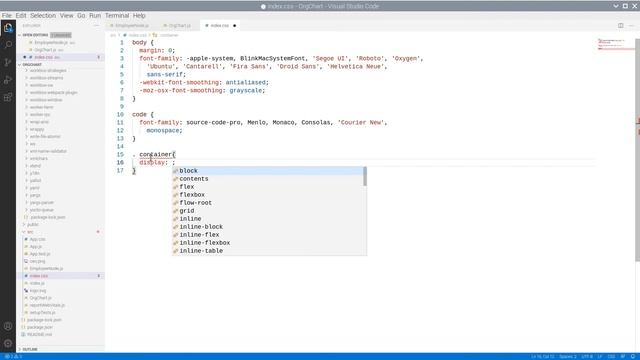Open the Help menu
The width and height of the screenshot is (640, 360).
tap(139, 16)
